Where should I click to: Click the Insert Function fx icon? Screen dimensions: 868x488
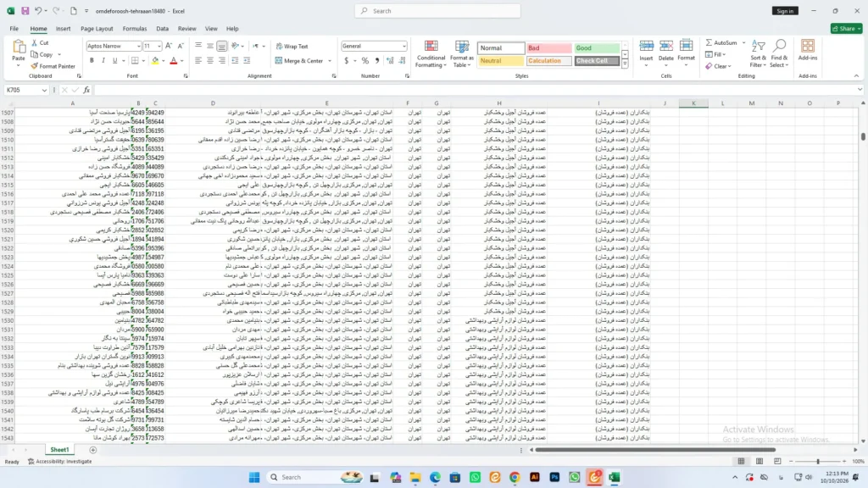[86, 90]
